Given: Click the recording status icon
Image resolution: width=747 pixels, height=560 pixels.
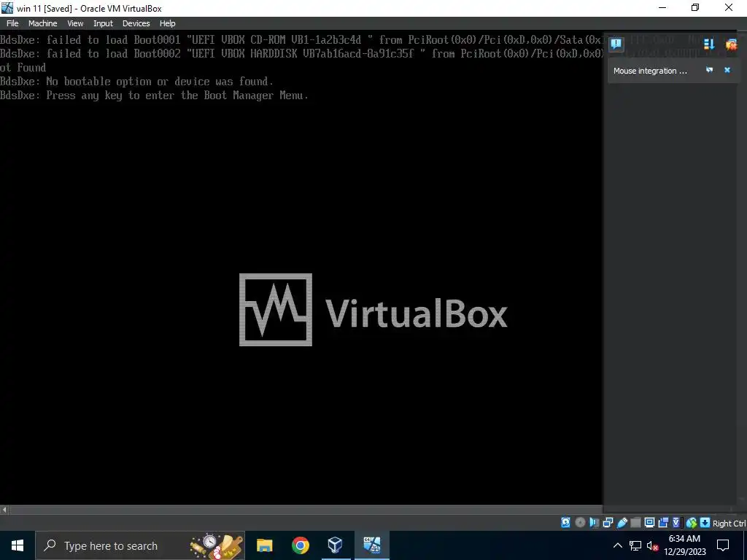Looking at the screenshot, I should pos(662,522).
